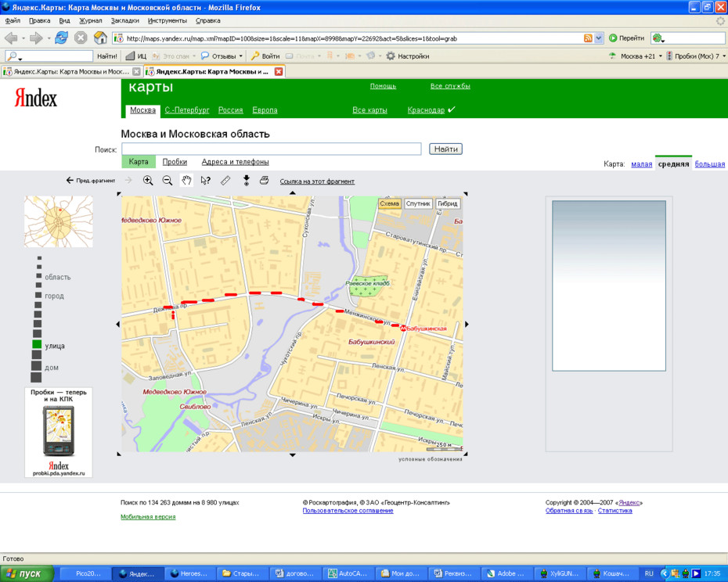Viewport: 728px width, 582px height.
Task: Expand the Отзывы dropdown in Yandex bar
Action: coord(240,56)
